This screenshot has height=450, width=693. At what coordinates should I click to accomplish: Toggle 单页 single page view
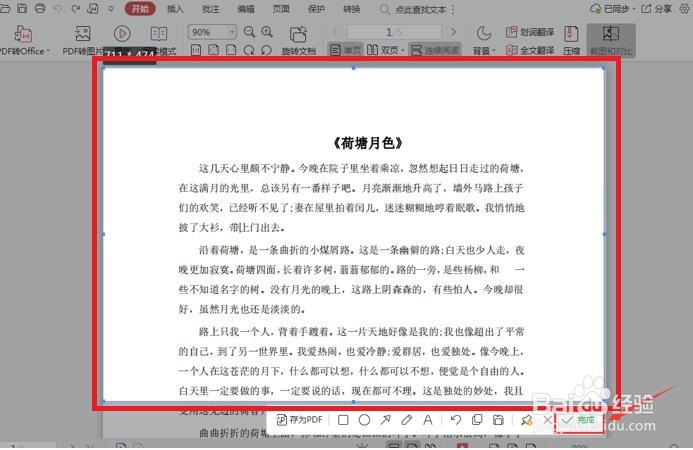(346, 50)
